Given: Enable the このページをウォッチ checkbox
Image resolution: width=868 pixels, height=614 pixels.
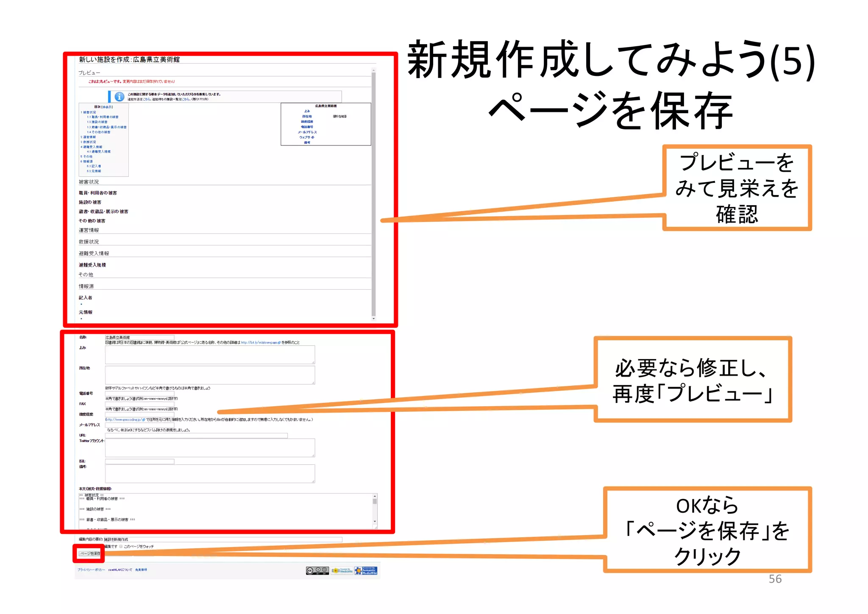Looking at the screenshot, I should [x=121, y=546].
